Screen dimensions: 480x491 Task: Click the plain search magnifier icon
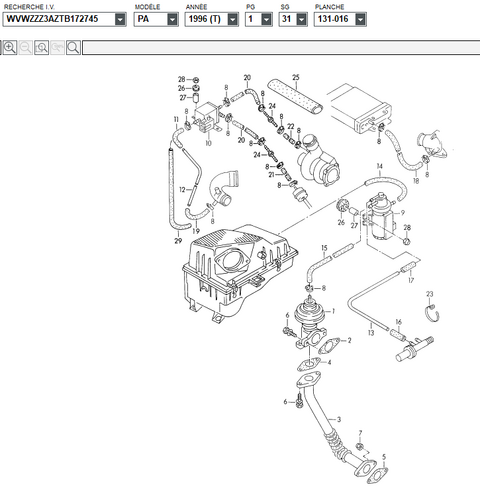[73, 48]
